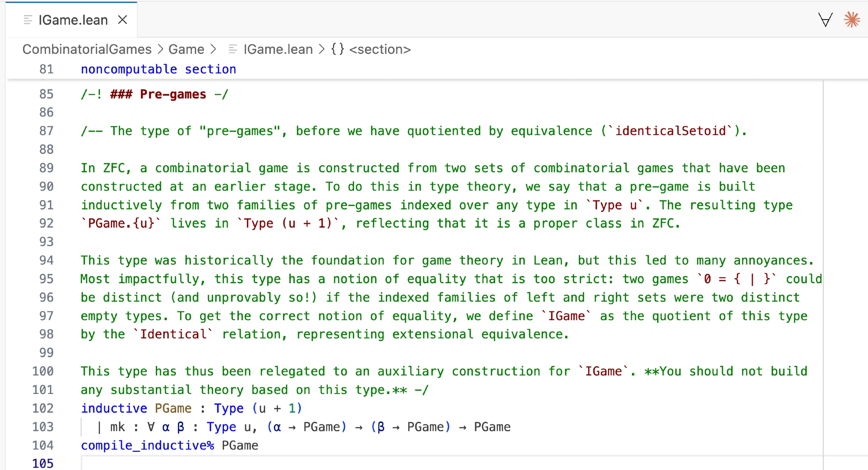Expand the Game breadcrumb folder
This screenshot has height=470, width=868.
186,50
